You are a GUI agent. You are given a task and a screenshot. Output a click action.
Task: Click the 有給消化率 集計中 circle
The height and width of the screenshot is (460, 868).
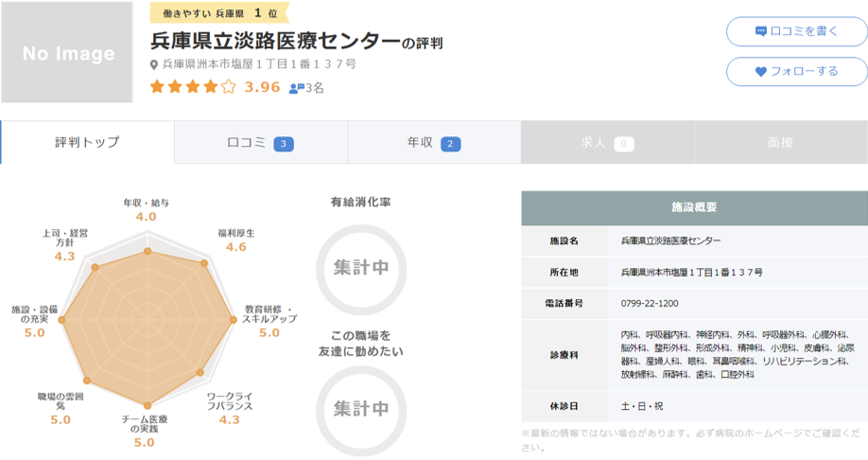[361, 269]
